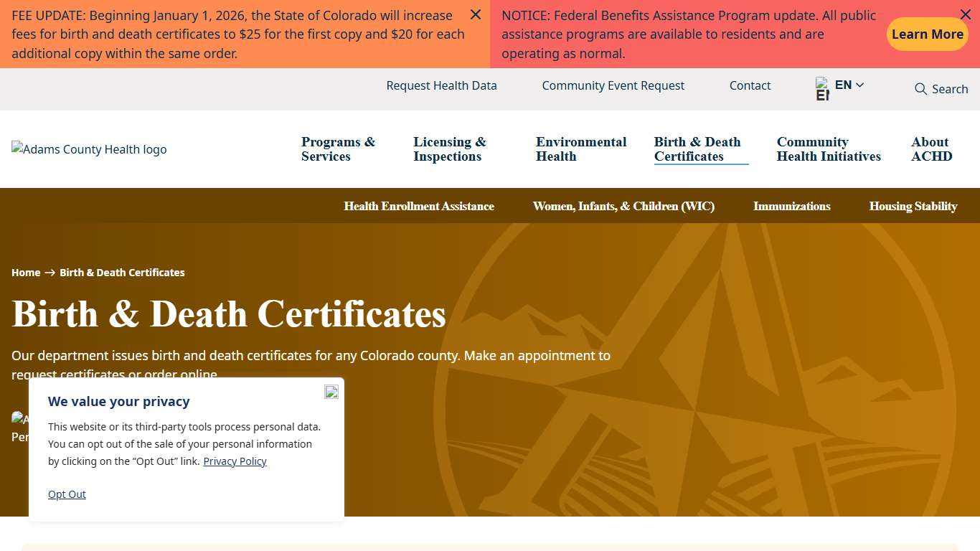Expand the Licensing & Inspections menu

449,149
